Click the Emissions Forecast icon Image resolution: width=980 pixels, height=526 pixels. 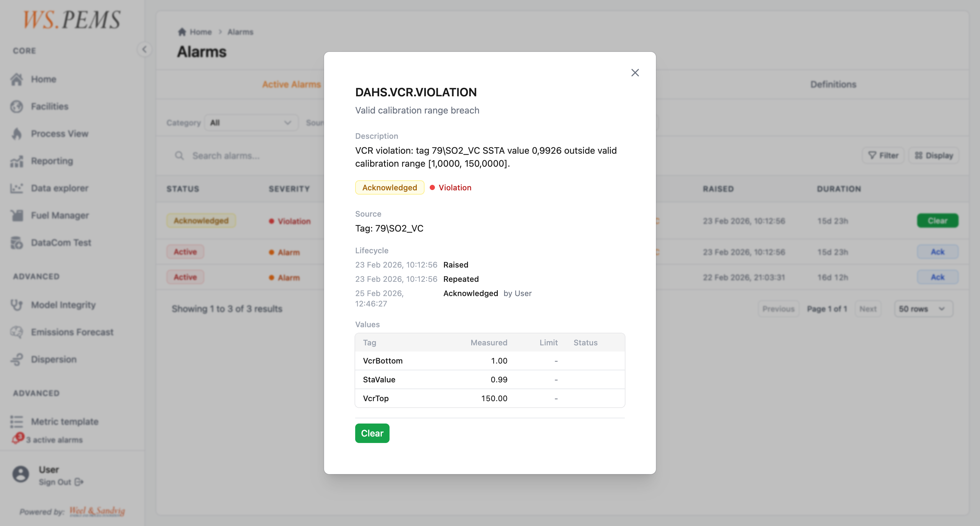[16, 332]
